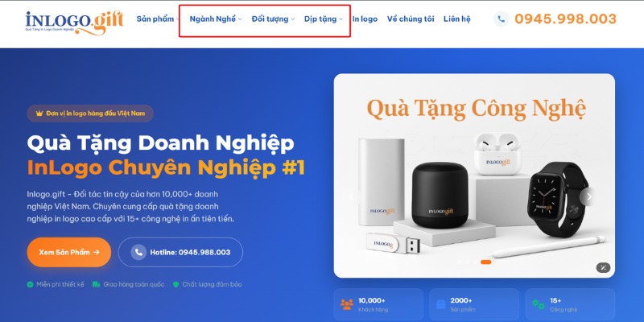Select the active orange carousel dot
644x322 pixels.
(x=486, y=262)
